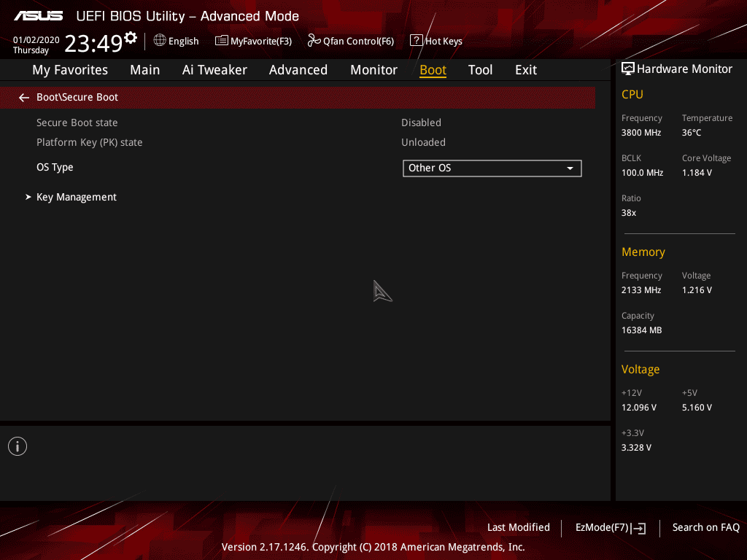Select the Boot tab
The width and height of the screenshot is (747, 560).
pos(433,70)
